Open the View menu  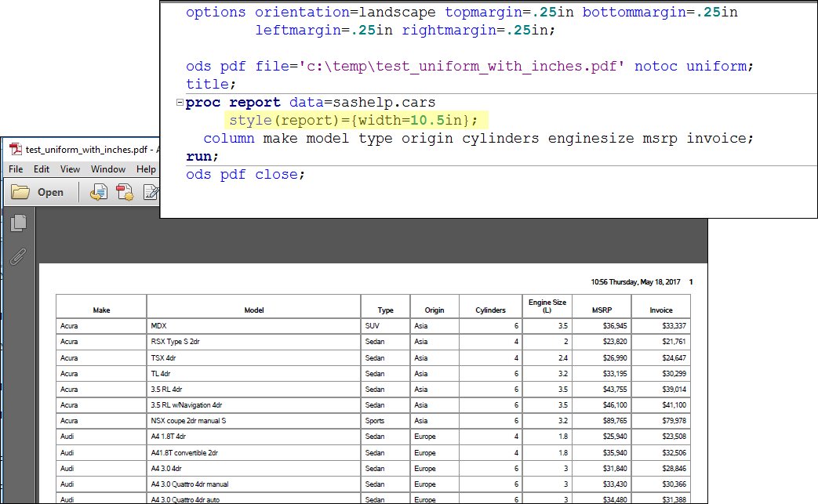coord(70,169)
